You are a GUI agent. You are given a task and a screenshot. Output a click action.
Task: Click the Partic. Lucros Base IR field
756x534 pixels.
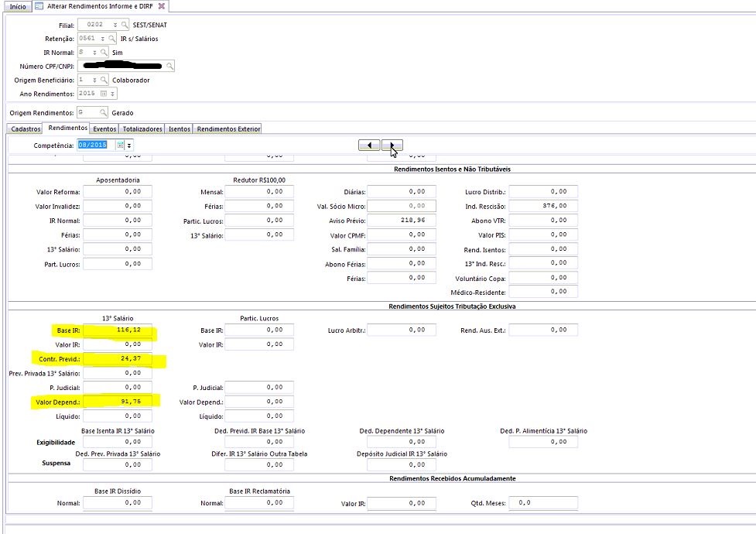259,330
